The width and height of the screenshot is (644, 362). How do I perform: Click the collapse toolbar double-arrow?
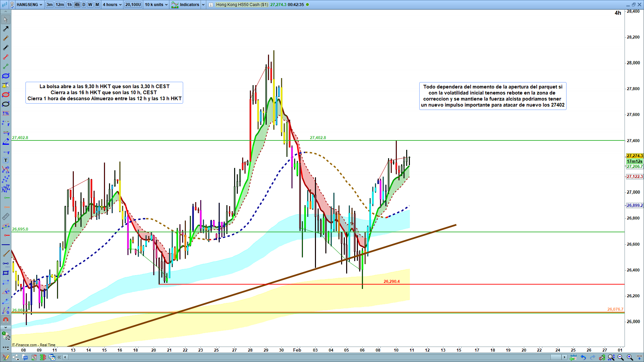point(59,357)
